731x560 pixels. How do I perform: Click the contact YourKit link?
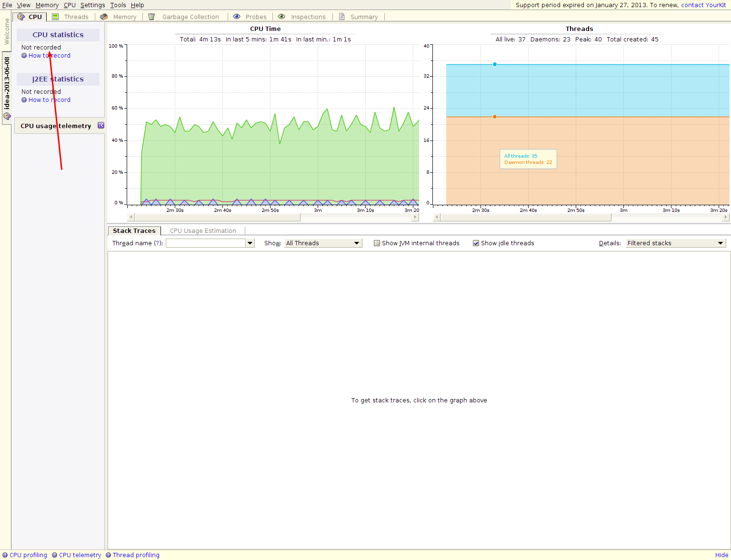(x=703, y=5)
